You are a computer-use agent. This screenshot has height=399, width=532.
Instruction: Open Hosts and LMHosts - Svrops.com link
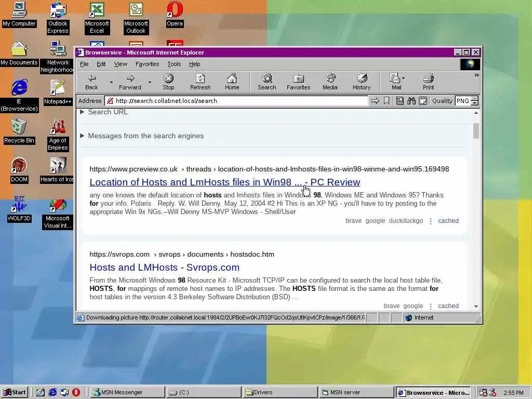point(165,268)
